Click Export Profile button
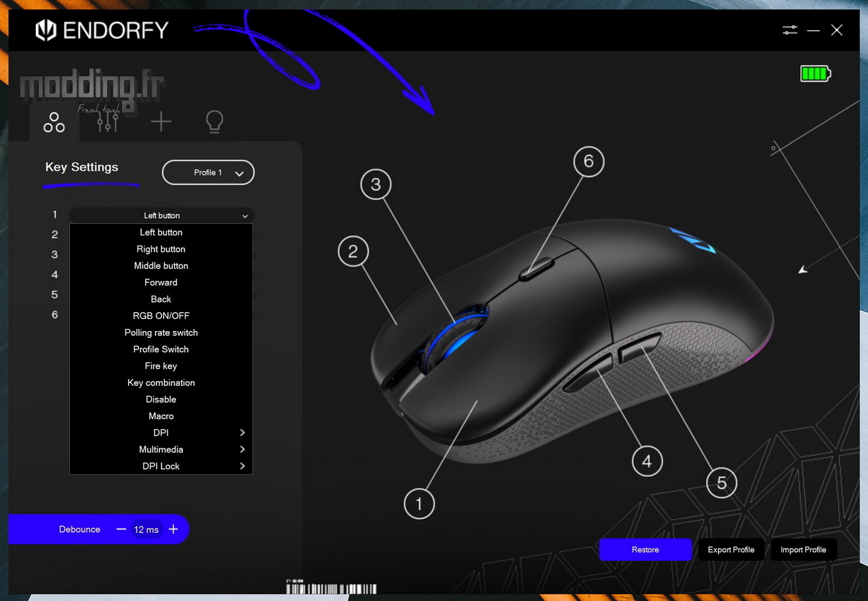 click(731, 549)
